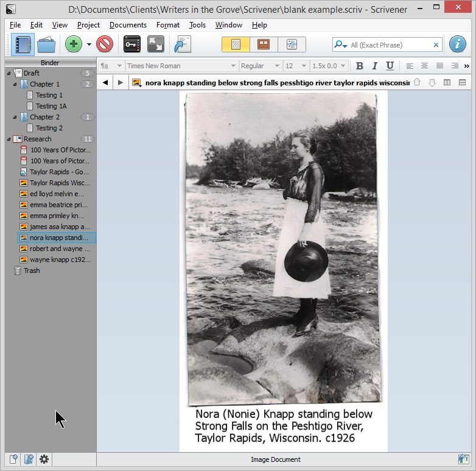
Task: Click the red Move to Trash icon
Action: coord(105,44)
